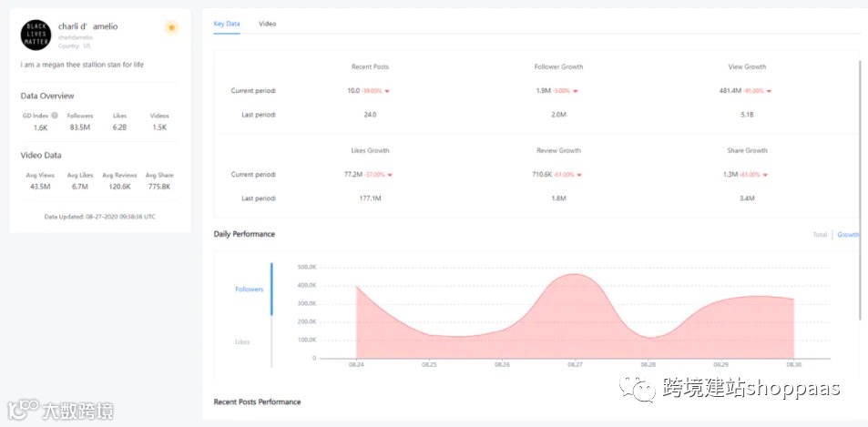The width and height of the screenshot is (868, 427).
Task: Click Likes Growth last period 177.1M
Action: (371, 198)
